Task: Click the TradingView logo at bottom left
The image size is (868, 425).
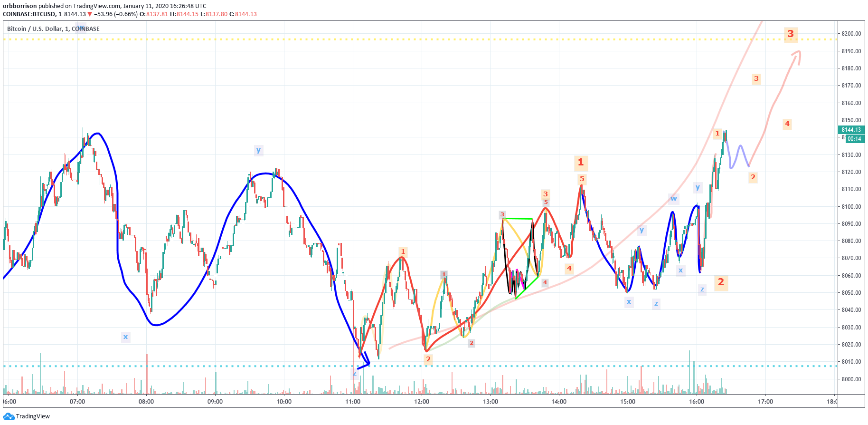Action: pos(26,416)
